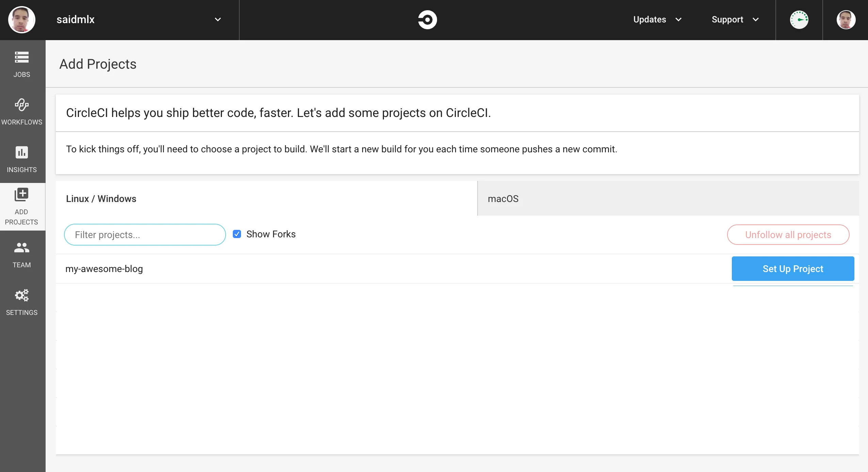Click the saidmlx organization name

click(76, 20)
